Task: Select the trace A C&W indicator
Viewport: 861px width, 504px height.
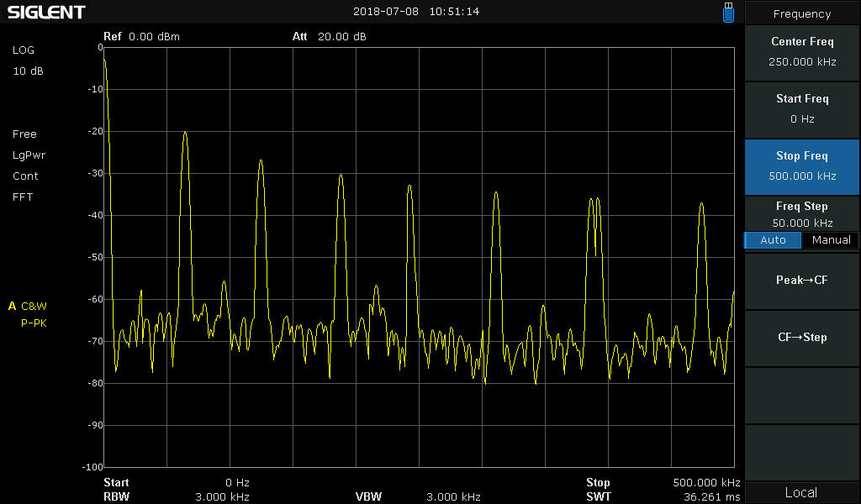Action: click(x=28, y=306)
